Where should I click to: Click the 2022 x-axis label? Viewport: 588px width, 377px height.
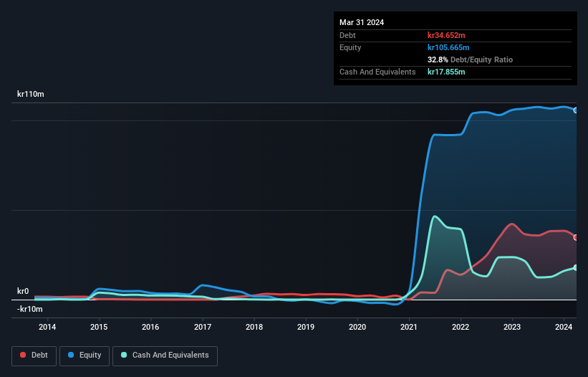click(x=461, y=327)
